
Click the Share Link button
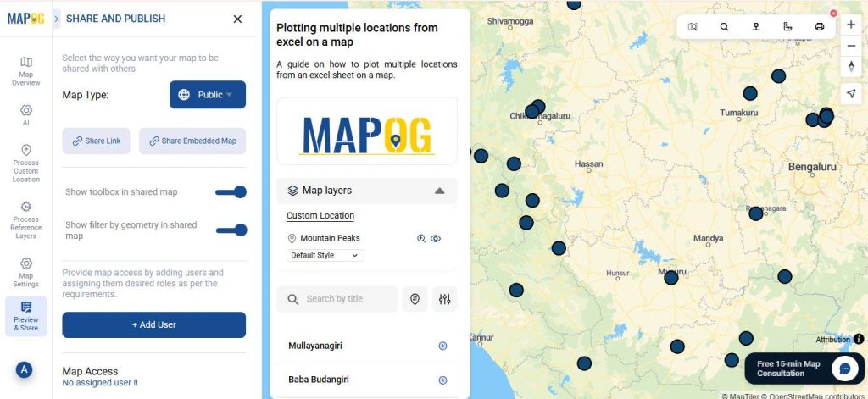97,141
